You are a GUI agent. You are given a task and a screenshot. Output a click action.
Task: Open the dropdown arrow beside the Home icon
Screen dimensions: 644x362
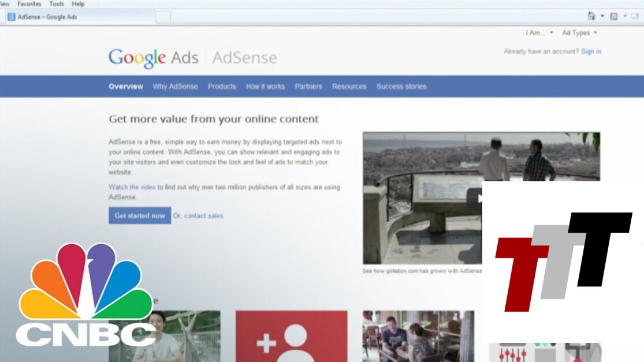pyautogui.click(x=602, y=16)
